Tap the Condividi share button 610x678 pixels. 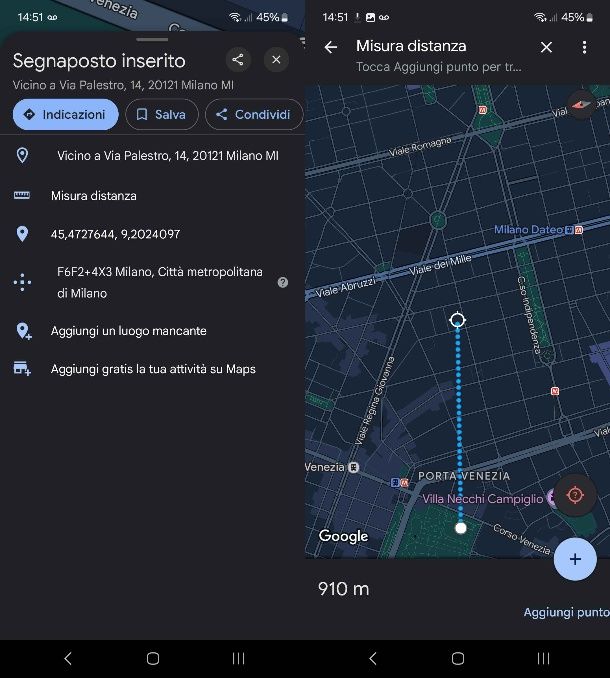254,115
